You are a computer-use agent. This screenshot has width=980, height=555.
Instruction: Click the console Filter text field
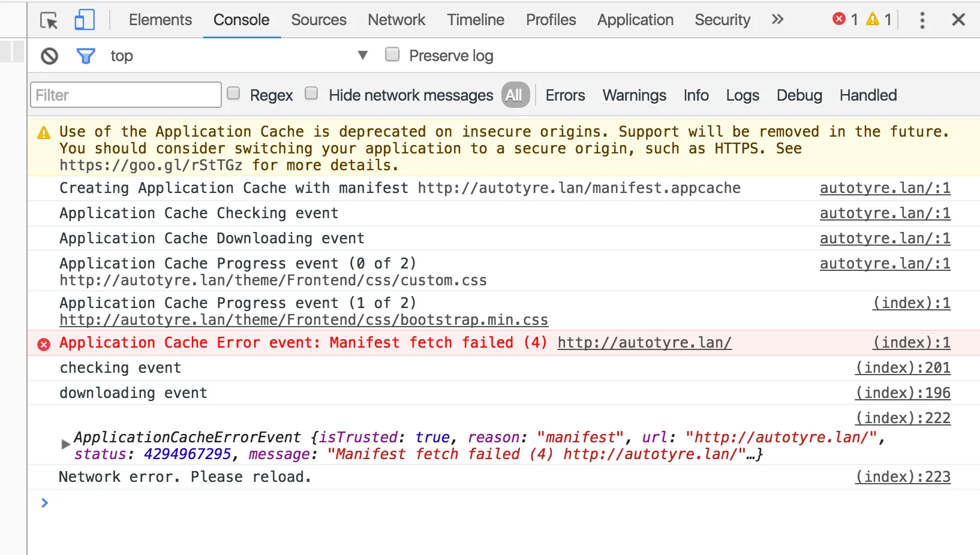pos(126,95)
